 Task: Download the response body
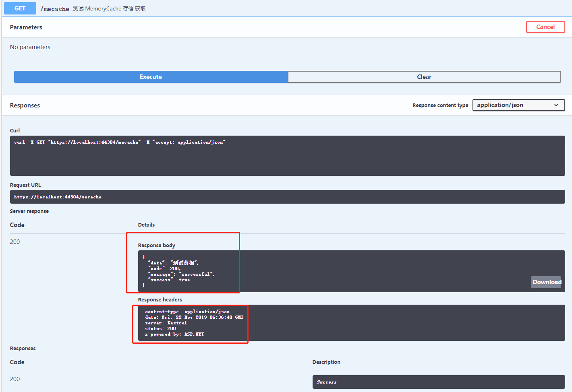coord(546,282)
